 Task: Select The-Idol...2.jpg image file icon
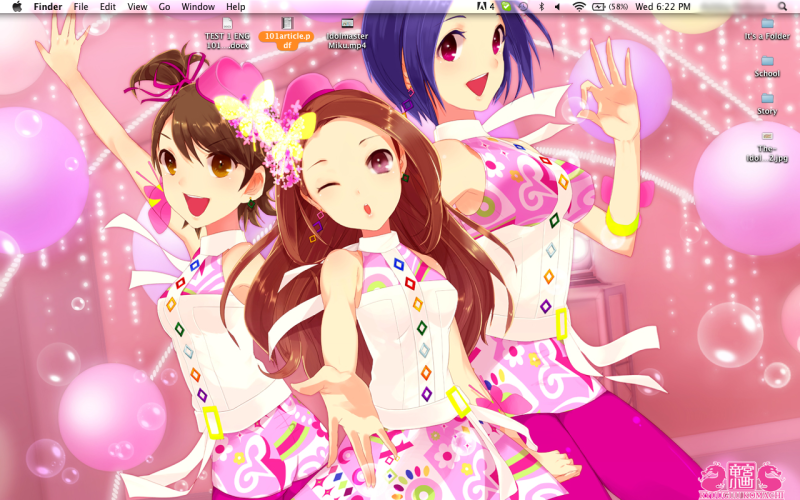(767, 136)
